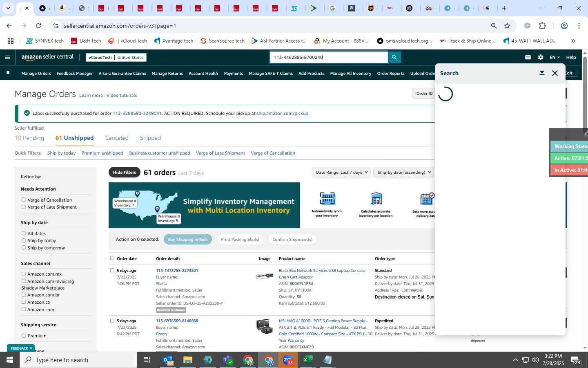Open the Seller Central hamburger menu
The image size is (588, 368).
point(7,57)
